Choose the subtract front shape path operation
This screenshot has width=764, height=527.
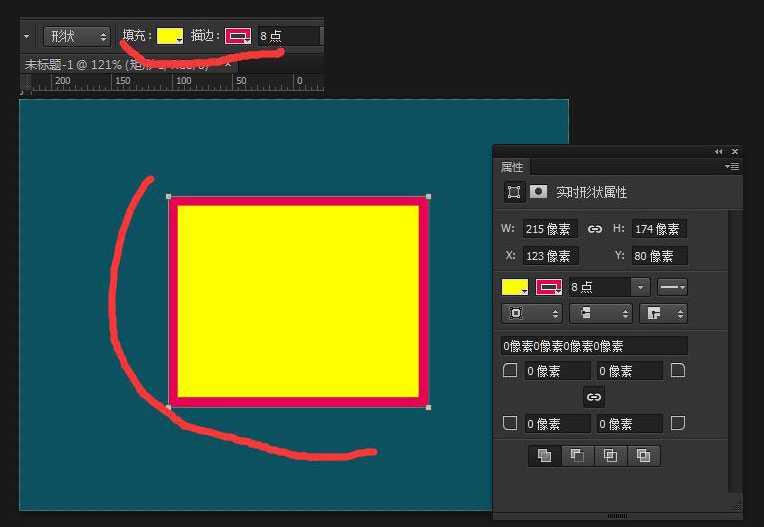(577, 456)
